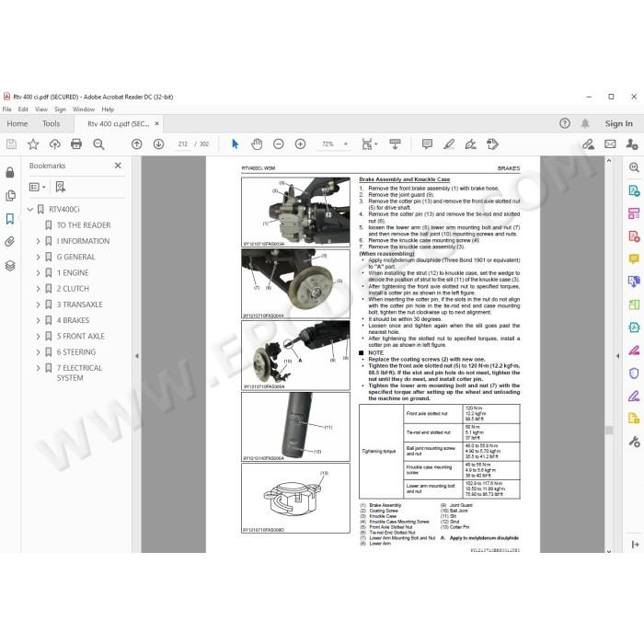Open the Layers panel icon
This screenshot has width=644, height=644.
(x=10, y=266)
